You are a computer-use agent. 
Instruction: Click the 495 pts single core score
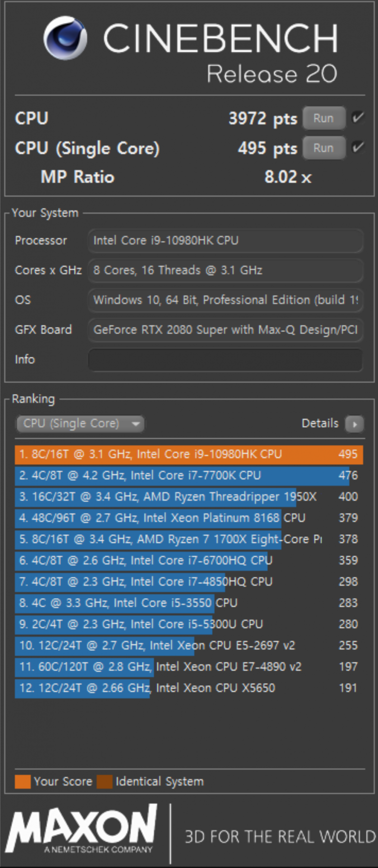point(268,148)
